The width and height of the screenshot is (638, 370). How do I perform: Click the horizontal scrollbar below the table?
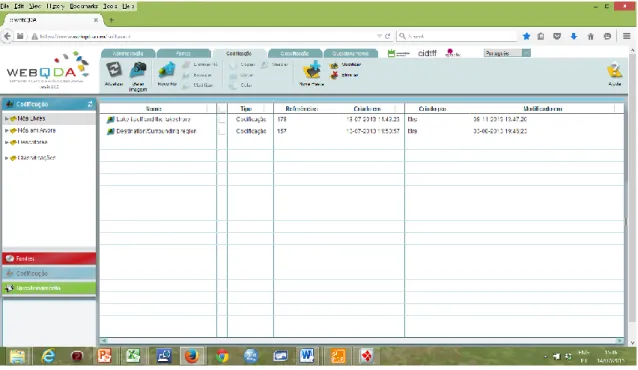(x=362, y=341)
